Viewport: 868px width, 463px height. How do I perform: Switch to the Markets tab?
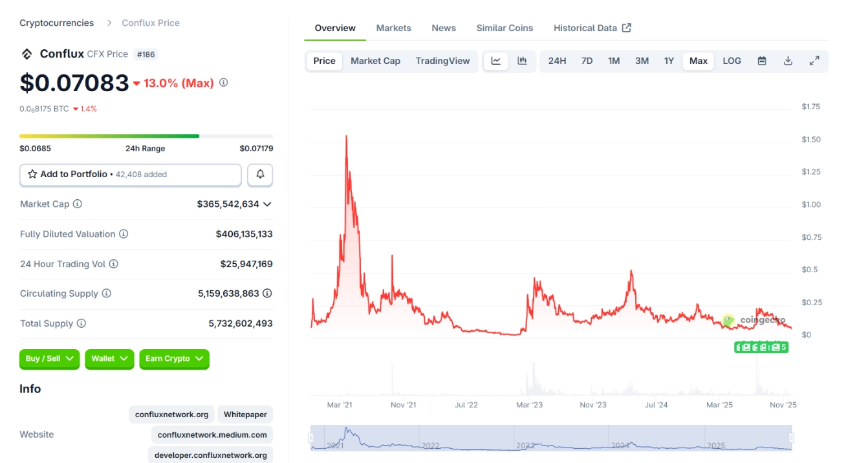click(x=393, y=28)
